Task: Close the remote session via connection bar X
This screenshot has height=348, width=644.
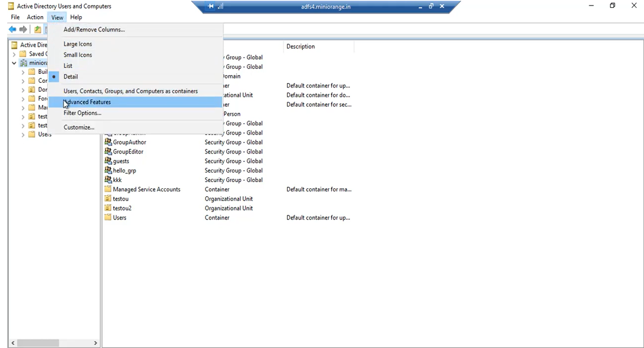Action: [442, 6]
